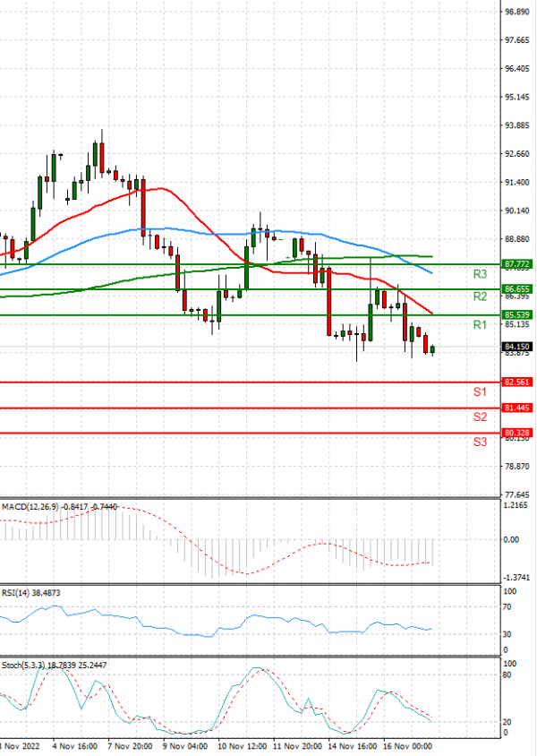The height and width of the screenshot is (756, 537).
Task: Click the R2 resistance level label
Action: (480, 296)
